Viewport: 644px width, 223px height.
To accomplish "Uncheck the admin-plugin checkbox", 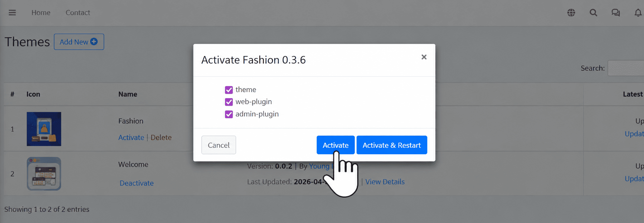I will click(x=229, y=114).
